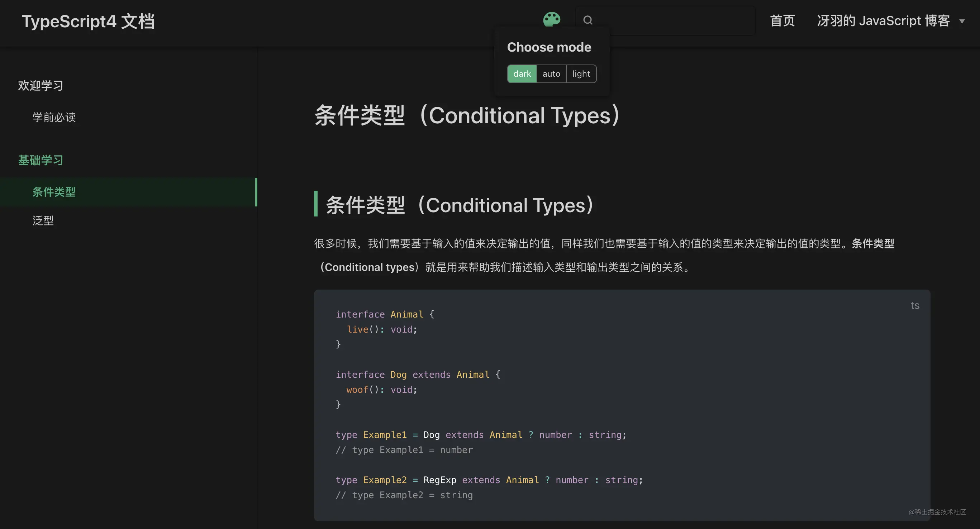
Task: Navigate to 欢迎学习 section
Action: point(41,85)
